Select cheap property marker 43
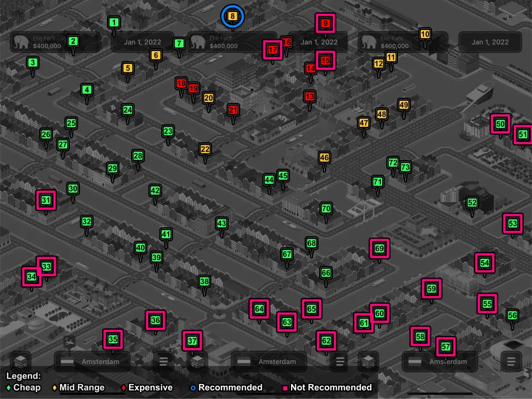Viewport: 532px width, 399px height. pyautogui.click(x=222, y=223)
